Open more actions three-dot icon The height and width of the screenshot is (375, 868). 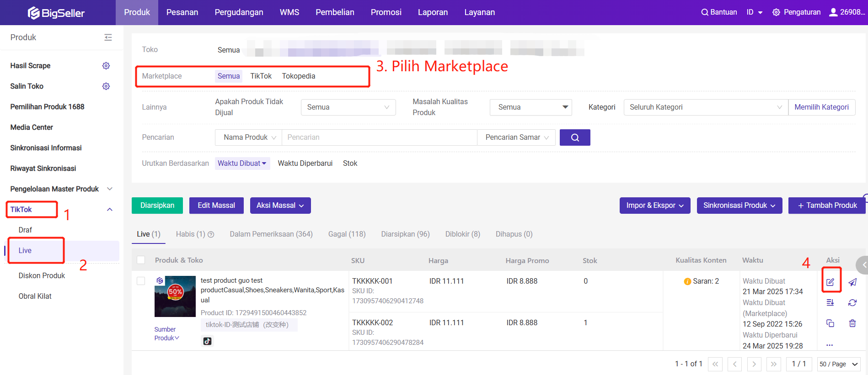point(830,345)
